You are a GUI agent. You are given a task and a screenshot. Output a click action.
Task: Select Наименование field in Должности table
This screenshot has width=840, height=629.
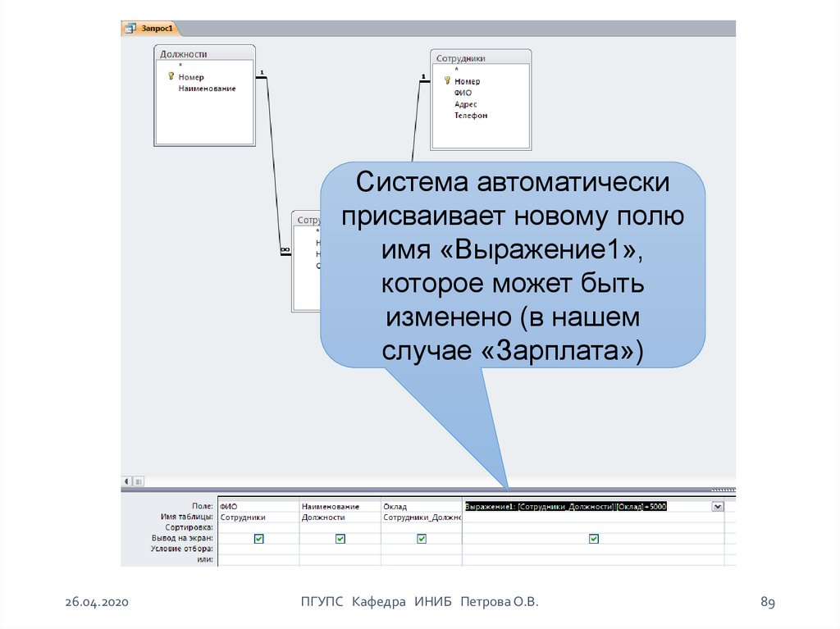click(207, 89)
